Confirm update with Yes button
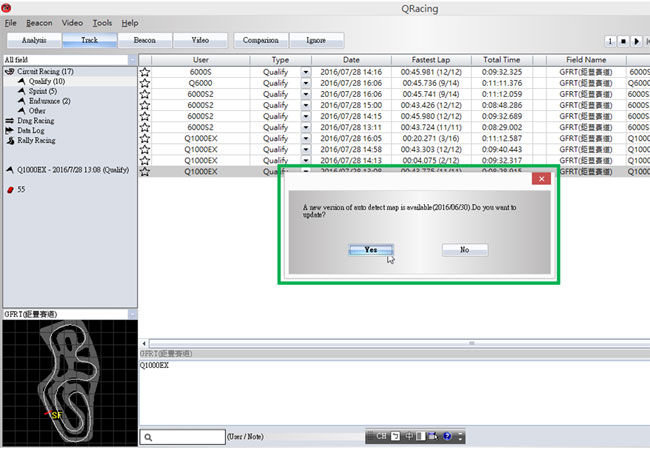 (x=371, y=249)
